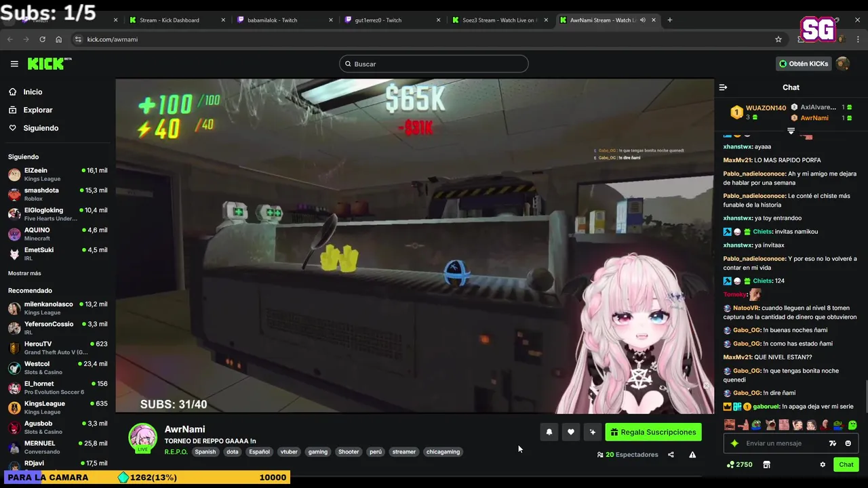This screenshot has height=488, width=868.
Task: Click the AwrNami channel name
Action: (184, 429)
